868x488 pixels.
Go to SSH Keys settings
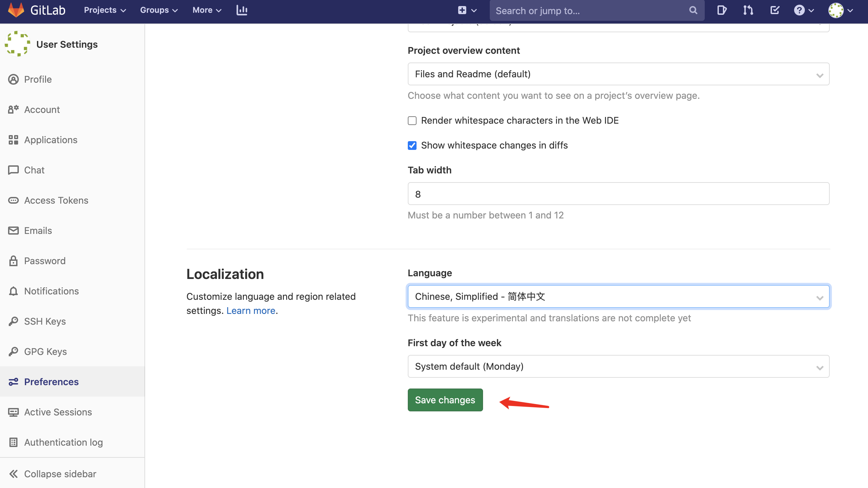45,321
